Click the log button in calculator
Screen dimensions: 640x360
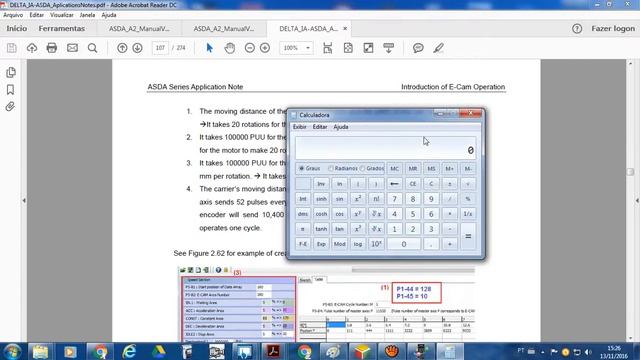(x=358, y=244)
